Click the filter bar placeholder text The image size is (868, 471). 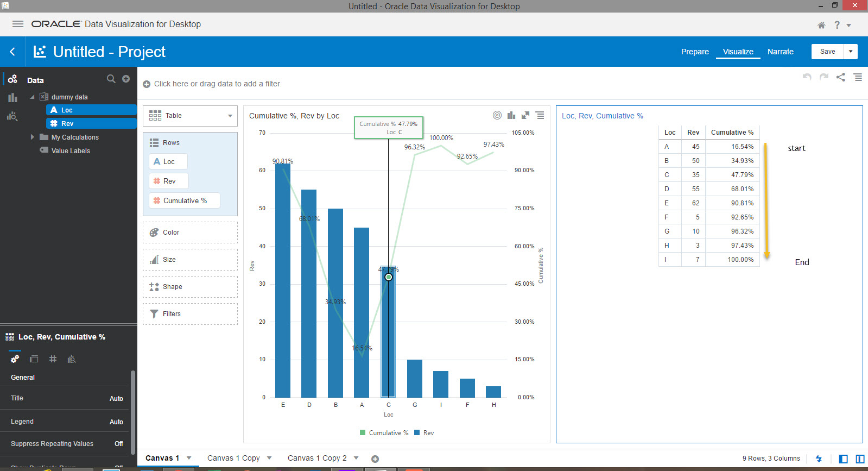click(x=217, y=84)
